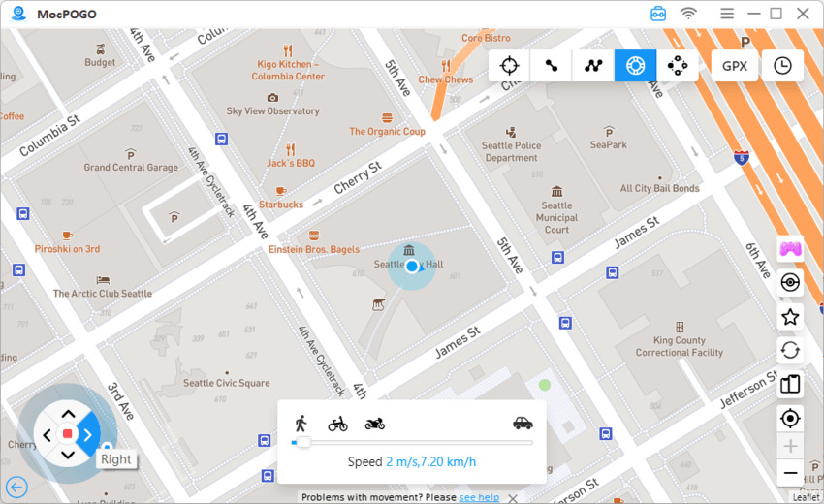824x504 pixels.
Task: Open the hamburger menu in title bar
Action: coord(727,14)
